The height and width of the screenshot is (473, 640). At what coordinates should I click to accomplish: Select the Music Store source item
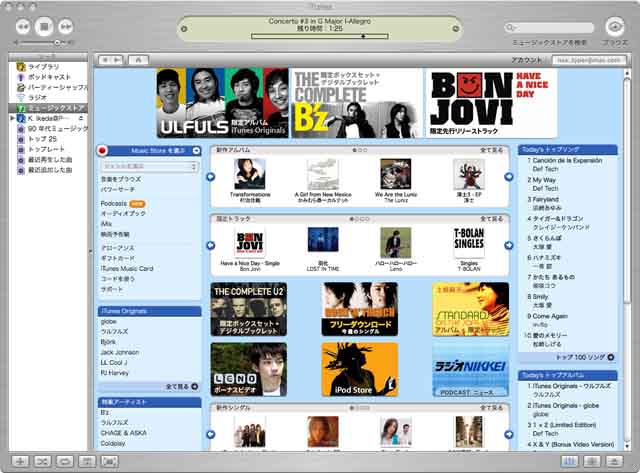click(x=48, y=108)
